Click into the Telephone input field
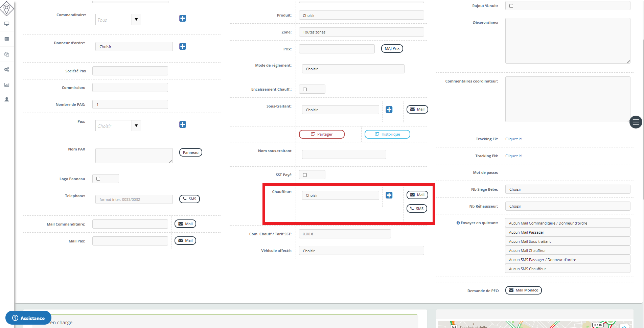Viewport: 644px width, 328px height. tap(134, 200)
